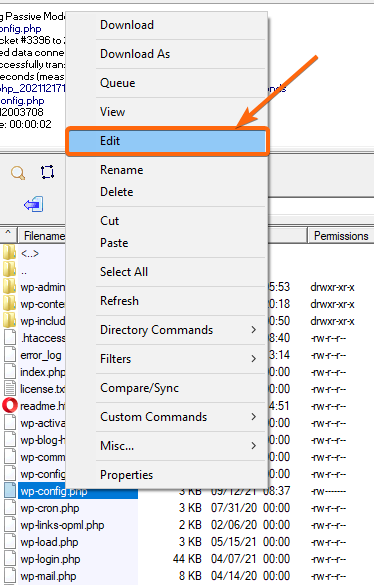Click the 04/14/20 date cell
Image resolution: width=374 pixels, height=585 pixels.
(234, 576)
